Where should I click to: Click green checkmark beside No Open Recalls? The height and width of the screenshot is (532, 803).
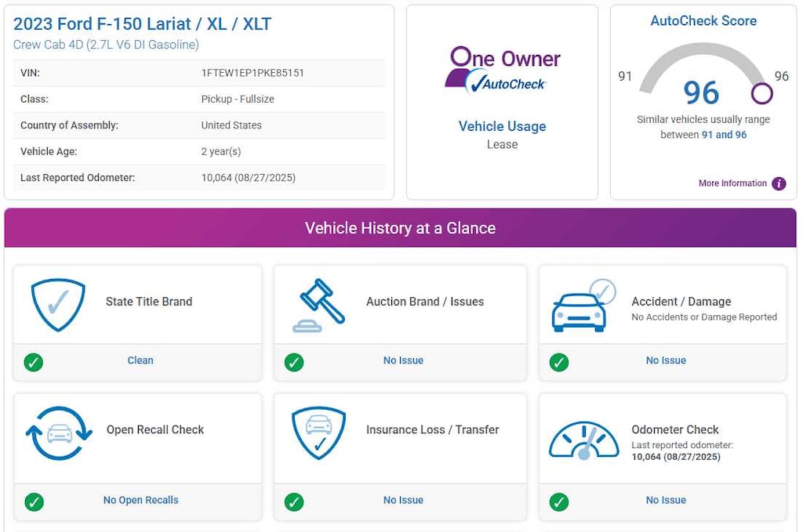point(34,501)
